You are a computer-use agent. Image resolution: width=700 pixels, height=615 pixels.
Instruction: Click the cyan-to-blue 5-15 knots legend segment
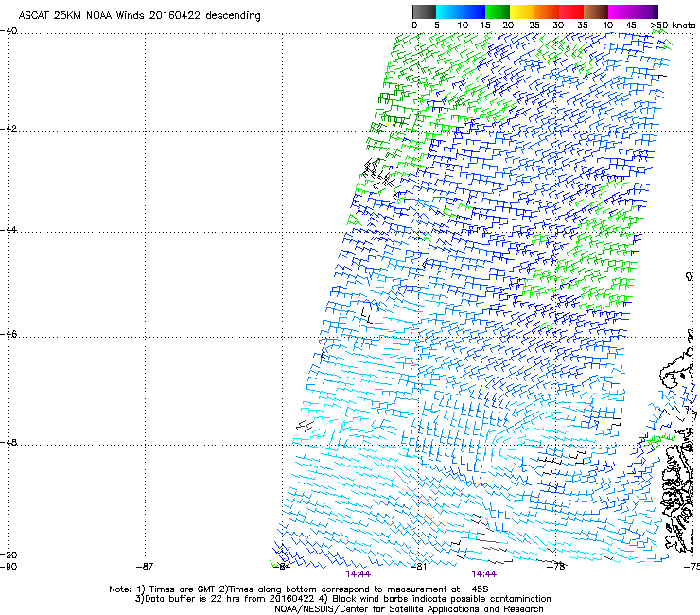[461, 11]
